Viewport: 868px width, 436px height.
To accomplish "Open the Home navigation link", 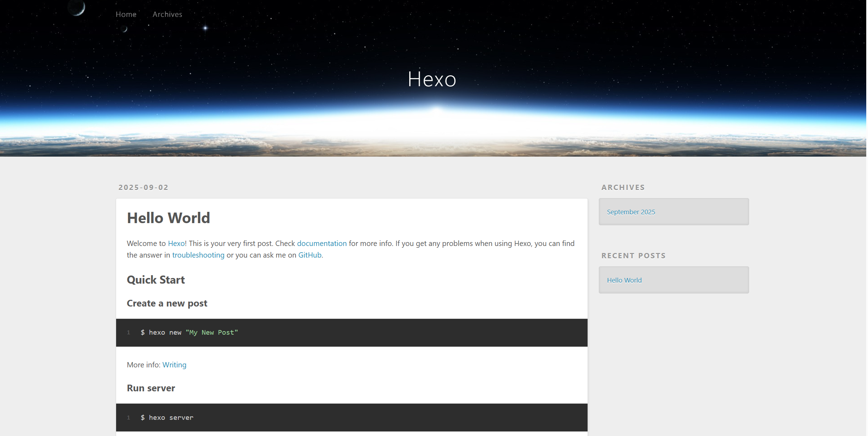I will [x=126, y=14].
